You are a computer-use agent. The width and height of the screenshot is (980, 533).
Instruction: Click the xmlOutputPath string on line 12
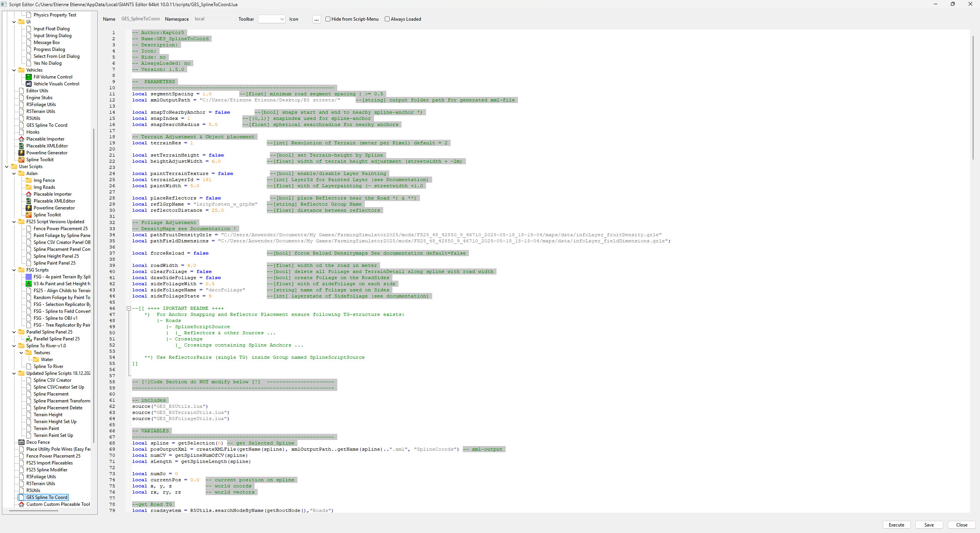tap(269, 100)
